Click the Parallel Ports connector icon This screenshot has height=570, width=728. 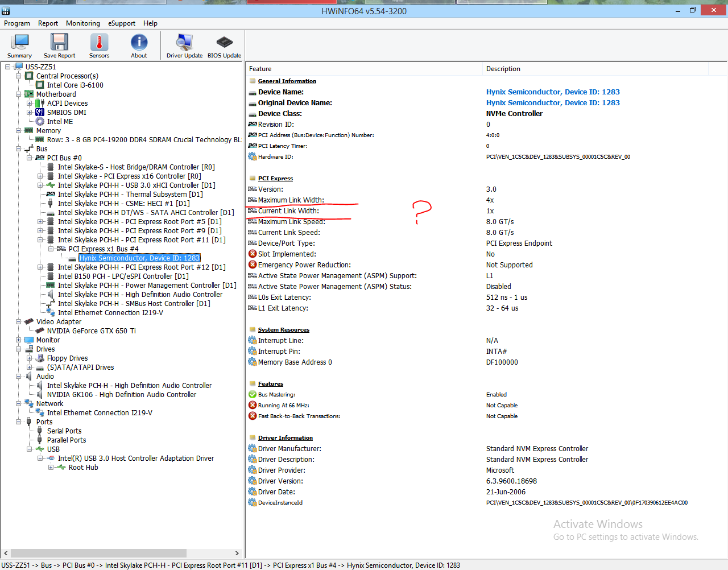pyautogui.click(x=40, y=440)
